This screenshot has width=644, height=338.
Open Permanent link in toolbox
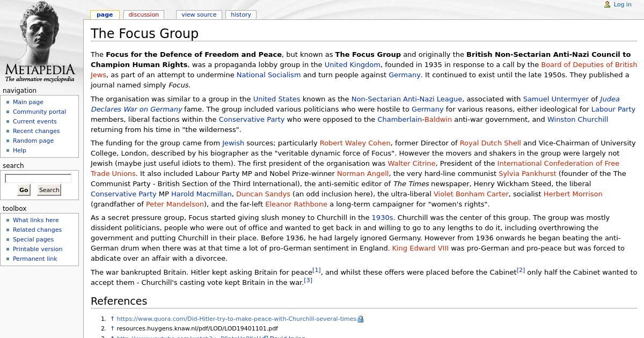pyautogui.click(x=35, y=259)
